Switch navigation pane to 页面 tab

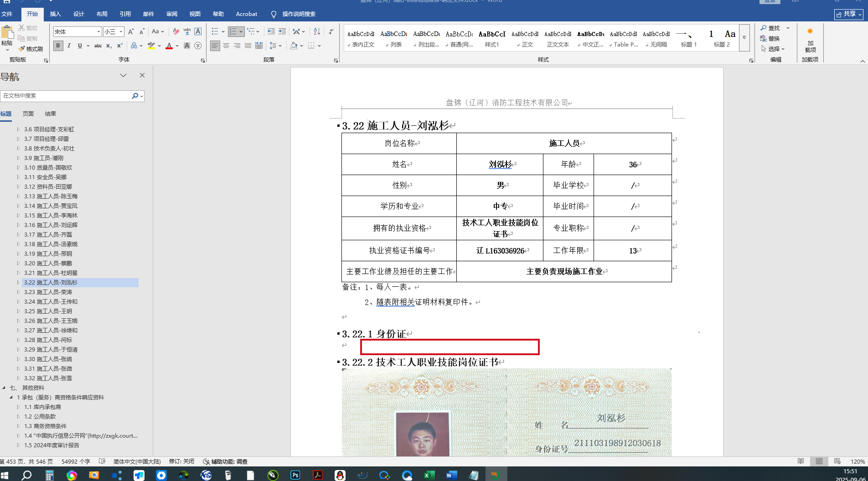pyautogui.click(x=28, y=114)
